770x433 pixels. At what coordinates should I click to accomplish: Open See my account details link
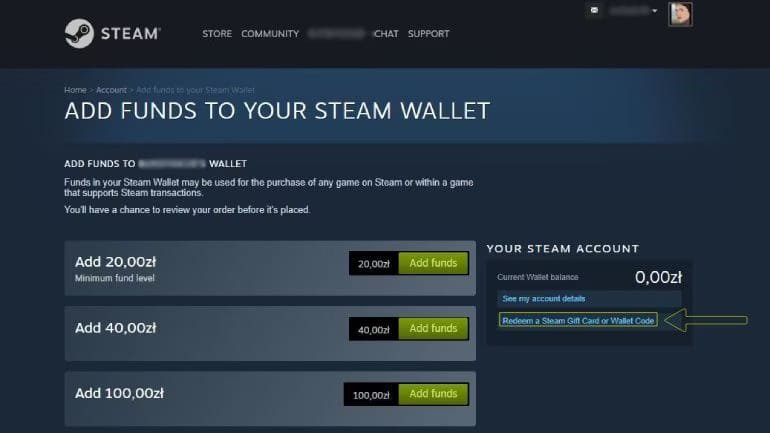(x=544, y=298)
